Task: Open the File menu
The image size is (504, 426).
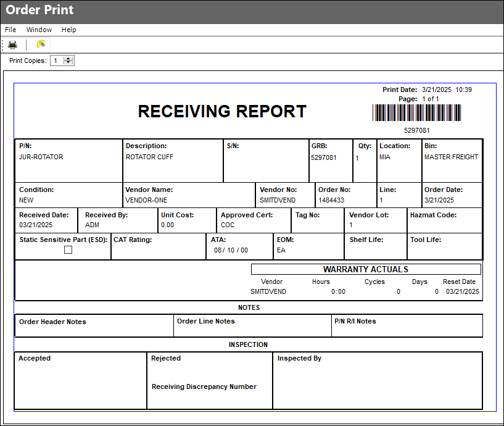Action: pos(10,30)
